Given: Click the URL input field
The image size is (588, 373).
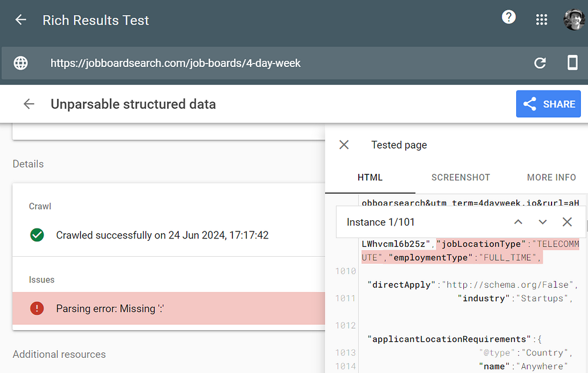Looking at the screenshot, I should pos(282,63).
